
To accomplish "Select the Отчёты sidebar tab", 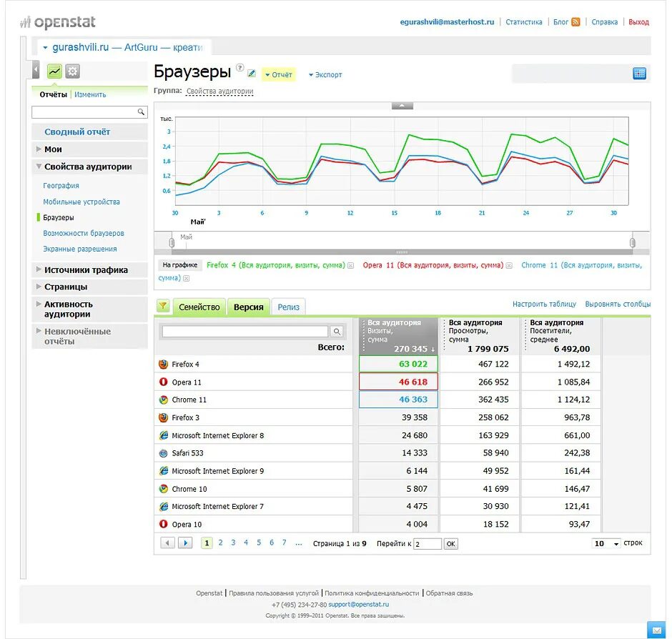I will click(x=53, y=95).
